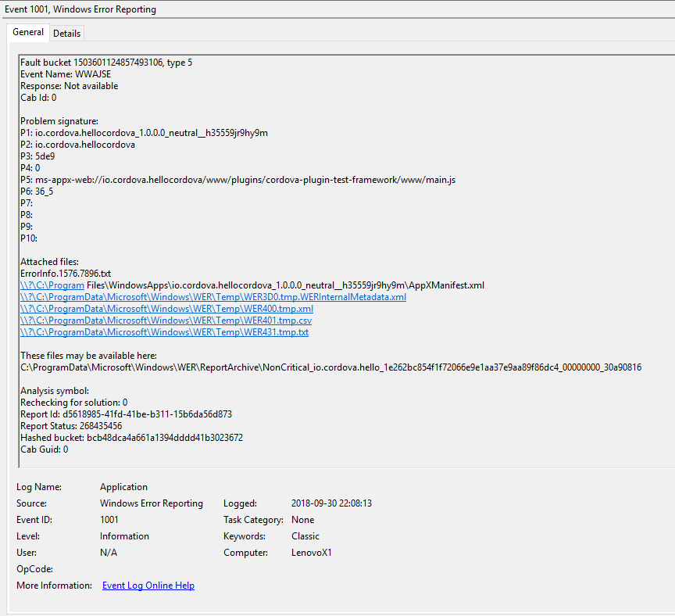Viewport: 675px width, 616px height.
Task: Click the P6: 36_5 line
Action: [37, 192]
